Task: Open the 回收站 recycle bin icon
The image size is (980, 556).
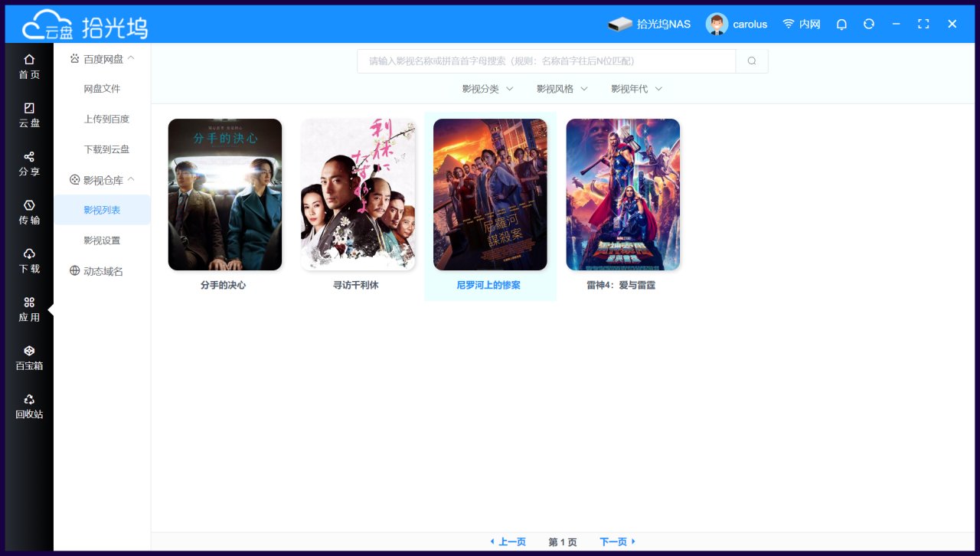Action: 29,399
